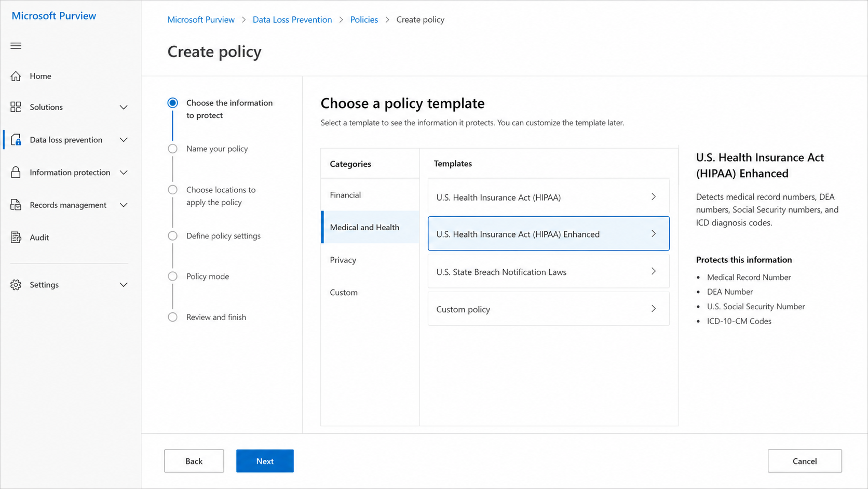Select U.S. State Breach Notification Laws template
The height and width of the screenshot is (489, 868).
[549, 271]
